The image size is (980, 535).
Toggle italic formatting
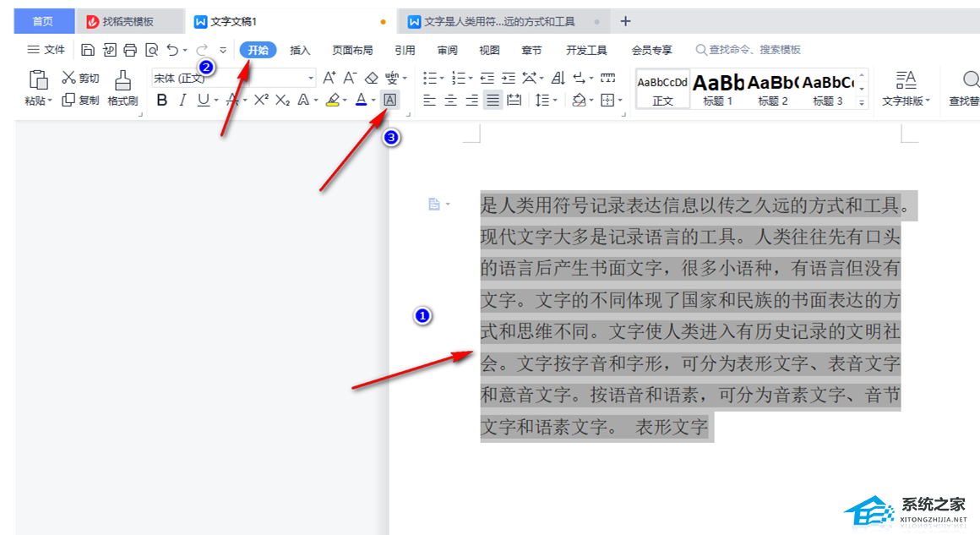pyautogui.click(x=182, y=100)
